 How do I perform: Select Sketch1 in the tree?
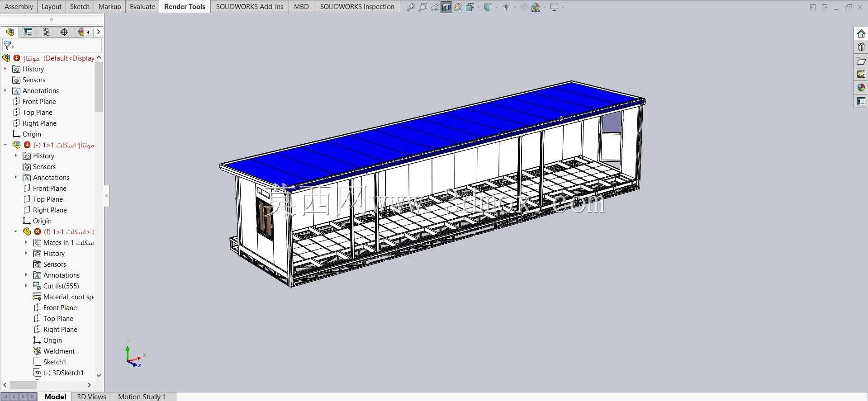50,362
